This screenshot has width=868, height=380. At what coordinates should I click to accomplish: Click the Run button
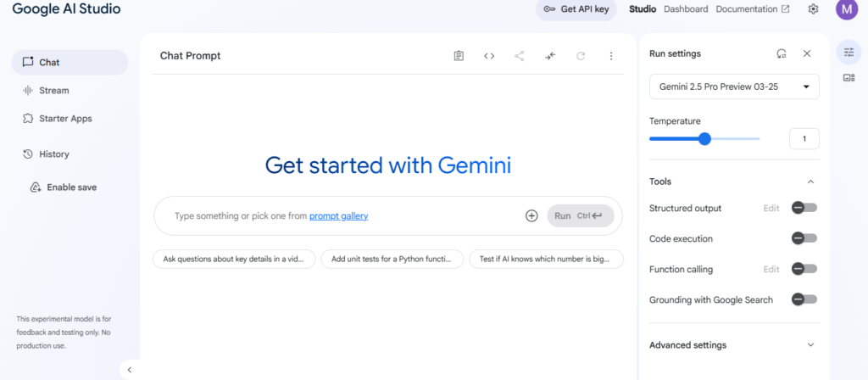pyautogui.click(x=581, y=216)
